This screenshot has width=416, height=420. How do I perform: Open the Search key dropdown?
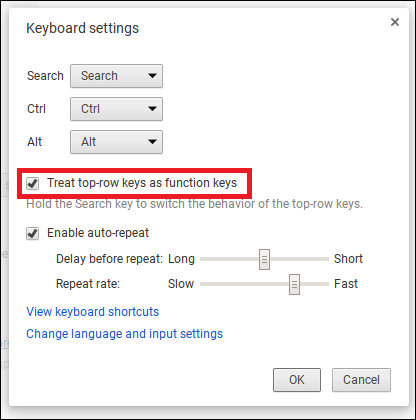pos(116,76)
